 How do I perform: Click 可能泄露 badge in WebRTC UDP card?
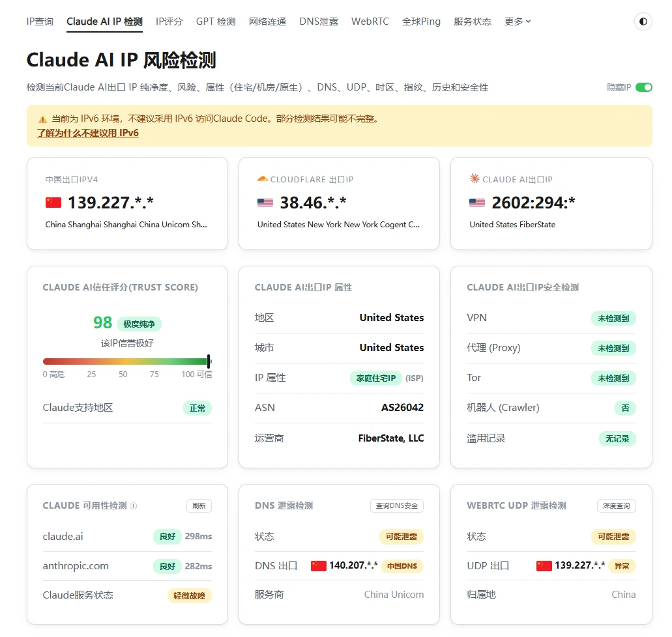[x=614, y=536]
